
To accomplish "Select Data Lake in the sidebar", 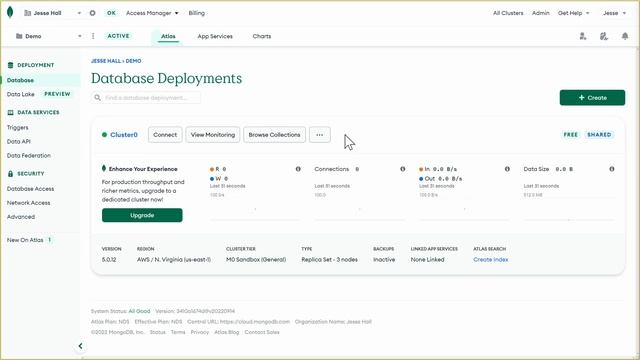I will click(20, 94).
